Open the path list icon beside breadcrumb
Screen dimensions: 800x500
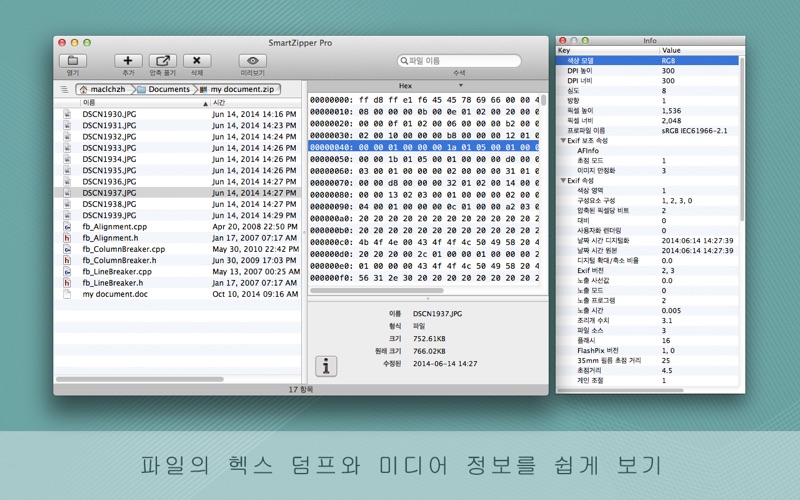coord(64,89)
